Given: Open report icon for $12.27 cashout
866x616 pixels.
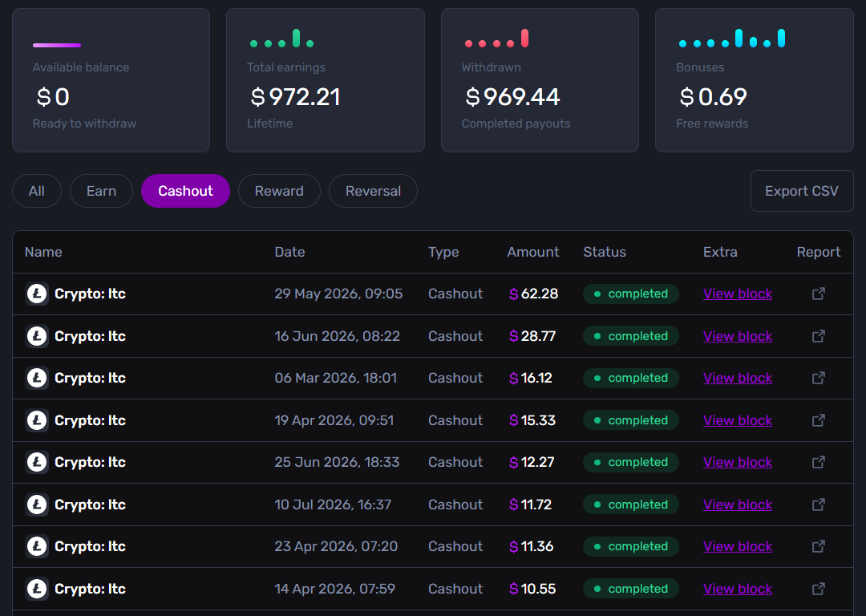Looking at the screenshot, I should [819, 463].
